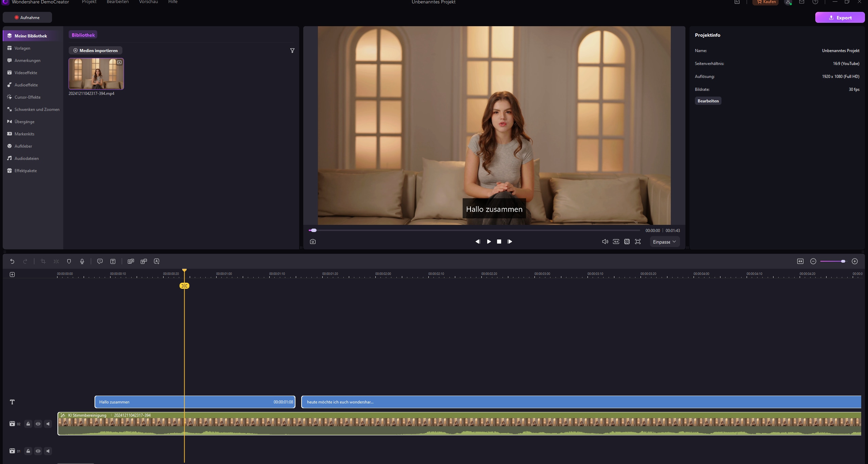Undo the last action in timeline toolbar
Screen dimensions: 868x464
point(12,261)
